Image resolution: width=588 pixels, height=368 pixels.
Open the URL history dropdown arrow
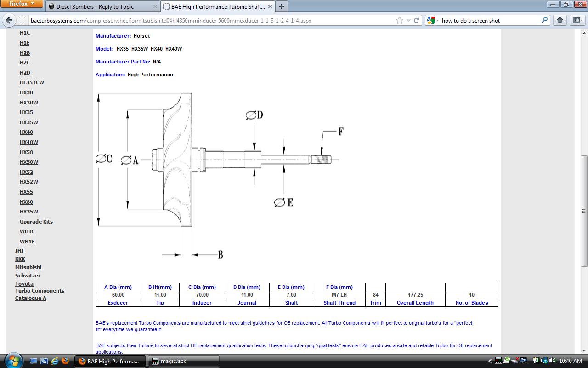coord(408,20)
